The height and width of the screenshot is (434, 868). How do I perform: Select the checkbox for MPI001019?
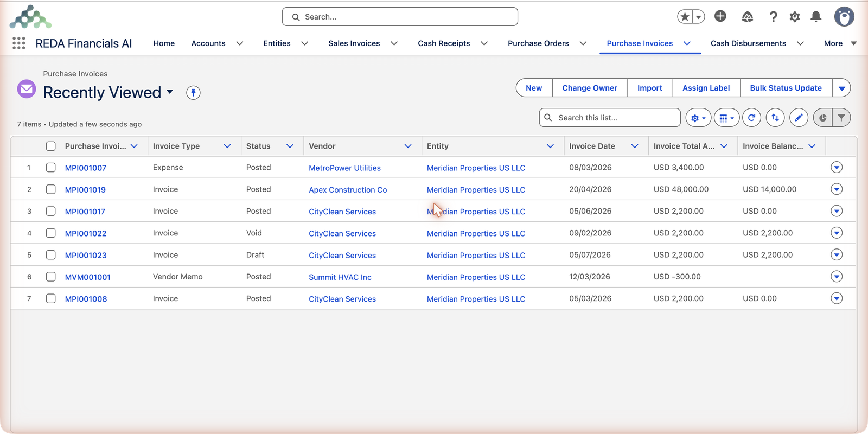[51, 189]
